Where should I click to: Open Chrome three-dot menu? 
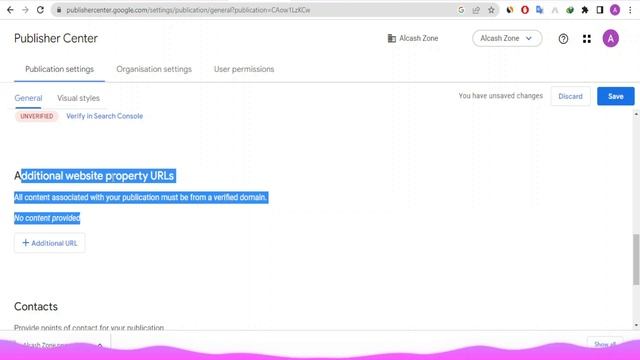click(630, 10)
